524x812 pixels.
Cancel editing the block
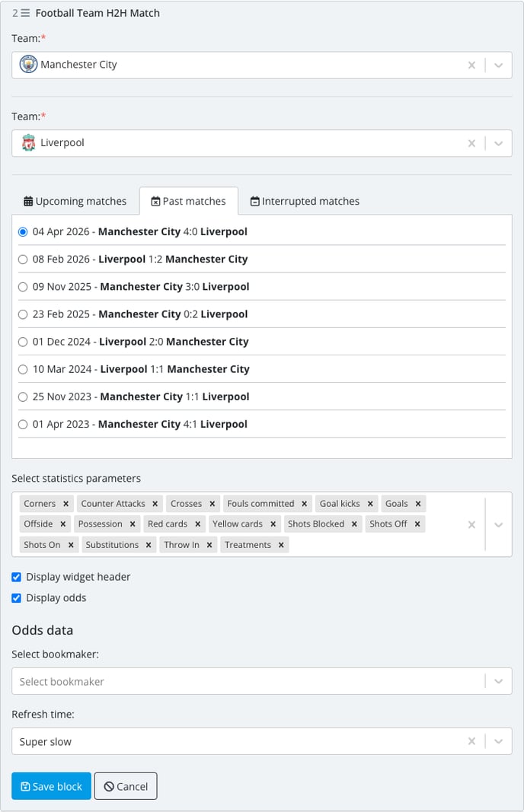pos(126,786)
